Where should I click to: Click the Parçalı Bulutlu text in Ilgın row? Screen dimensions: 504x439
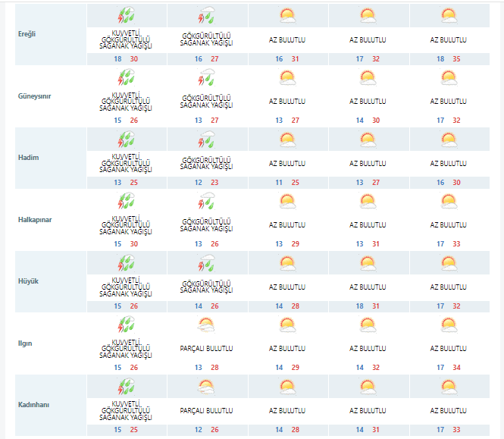[x=206, y=349]
